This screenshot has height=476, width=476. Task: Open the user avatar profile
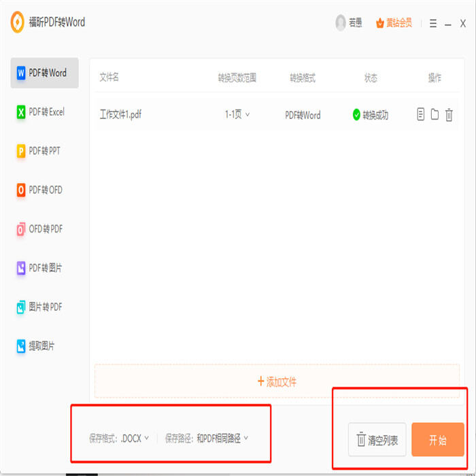point(340,22)
